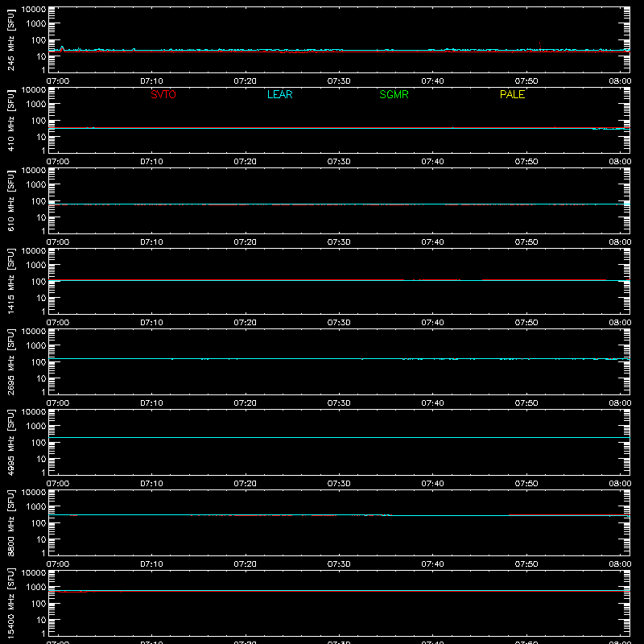Click the 07:10 label under the 2695 MHz panel
This screenshot has height=644, width=644.
click(151, 403)
